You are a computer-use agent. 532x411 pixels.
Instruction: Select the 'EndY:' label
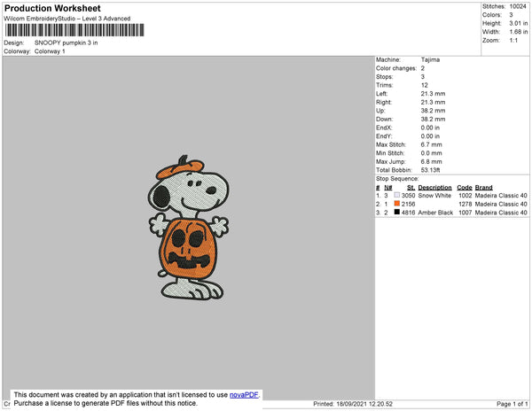(384, 136)
